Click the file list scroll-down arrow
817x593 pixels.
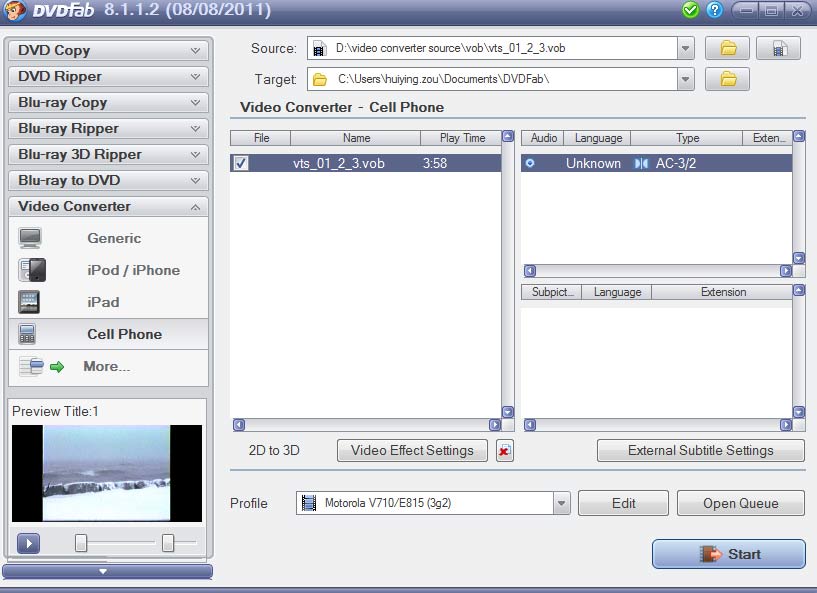tap(507, 412)
